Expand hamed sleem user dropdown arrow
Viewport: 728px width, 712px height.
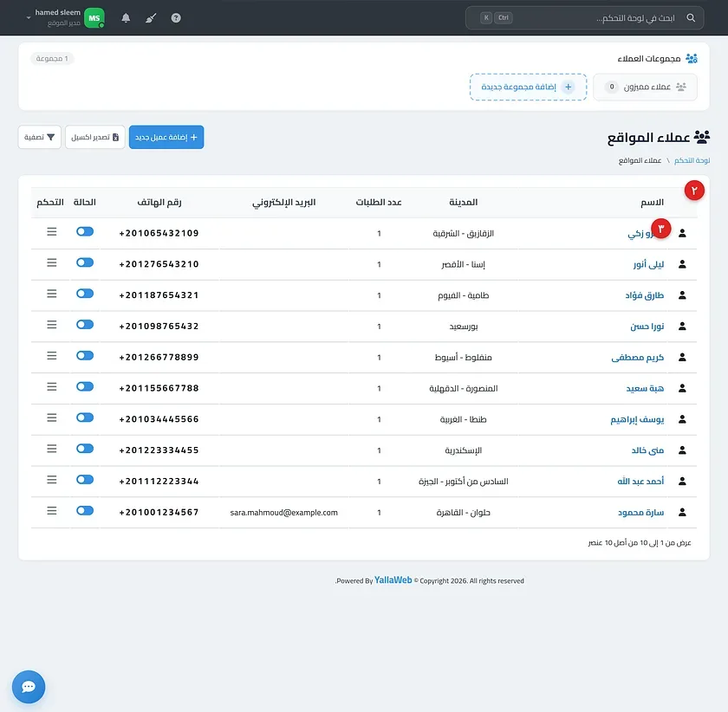click(x=29, y=18)
